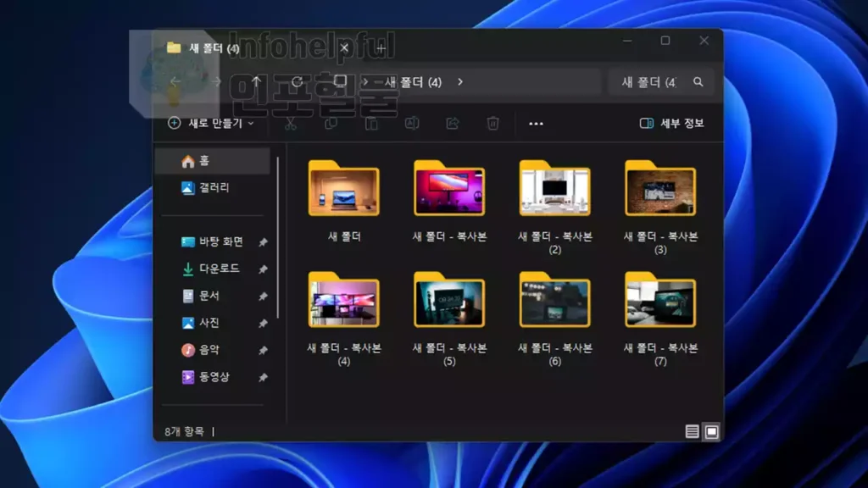The height and width of the screenshot is (488, 868).
Task: Maximize the File Explorer window
Action: [665, 41]
